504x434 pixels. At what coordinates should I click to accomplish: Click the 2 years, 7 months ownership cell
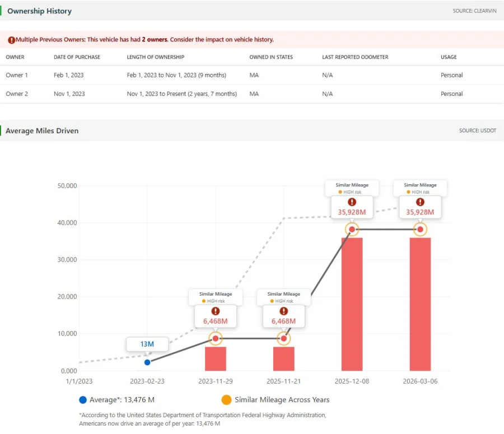181,94
